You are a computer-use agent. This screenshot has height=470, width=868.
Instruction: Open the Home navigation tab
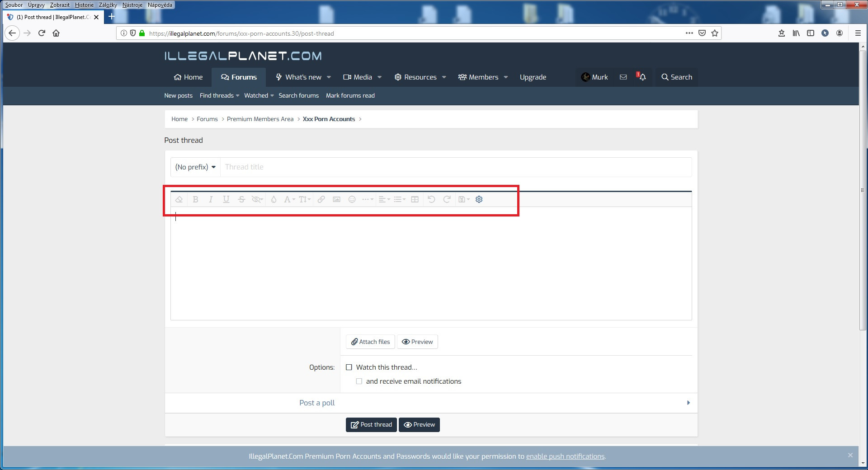[x=189, y=77]
